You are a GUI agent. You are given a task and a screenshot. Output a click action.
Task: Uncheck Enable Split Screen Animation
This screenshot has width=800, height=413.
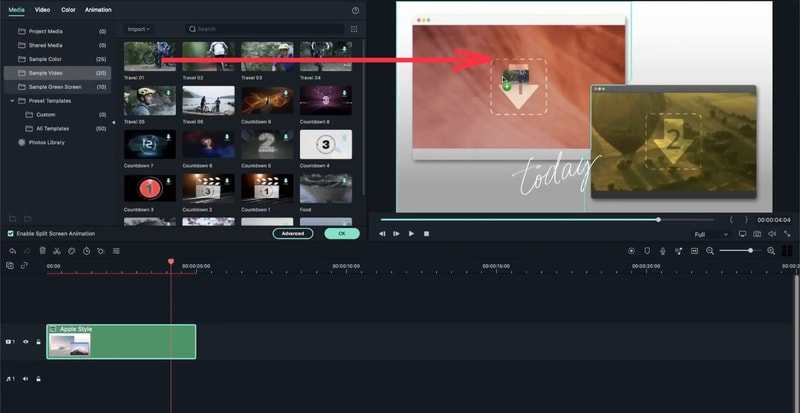click(x=11, y=233)
